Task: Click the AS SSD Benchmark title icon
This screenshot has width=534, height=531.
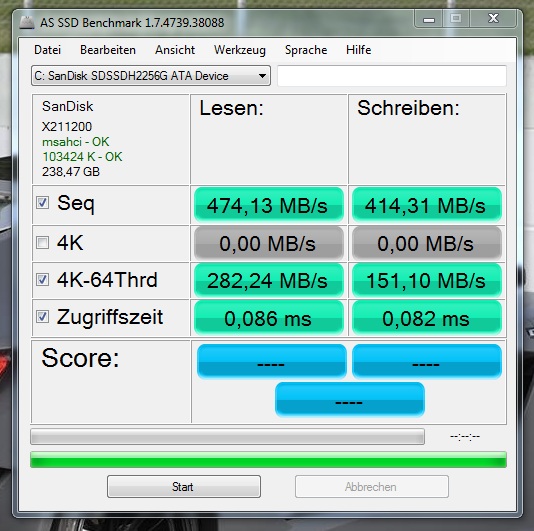Action: pos(27,22)
